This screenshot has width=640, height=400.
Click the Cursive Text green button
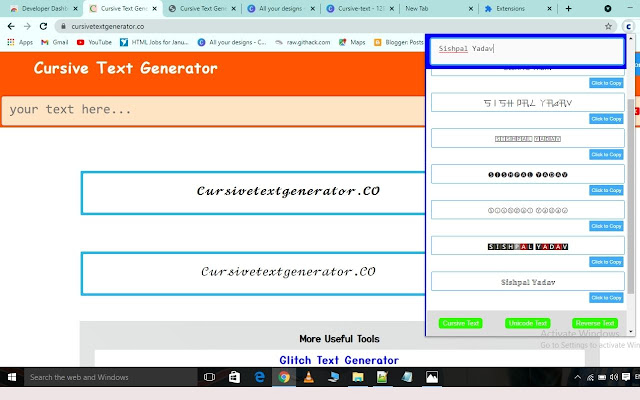click(460, 323)
